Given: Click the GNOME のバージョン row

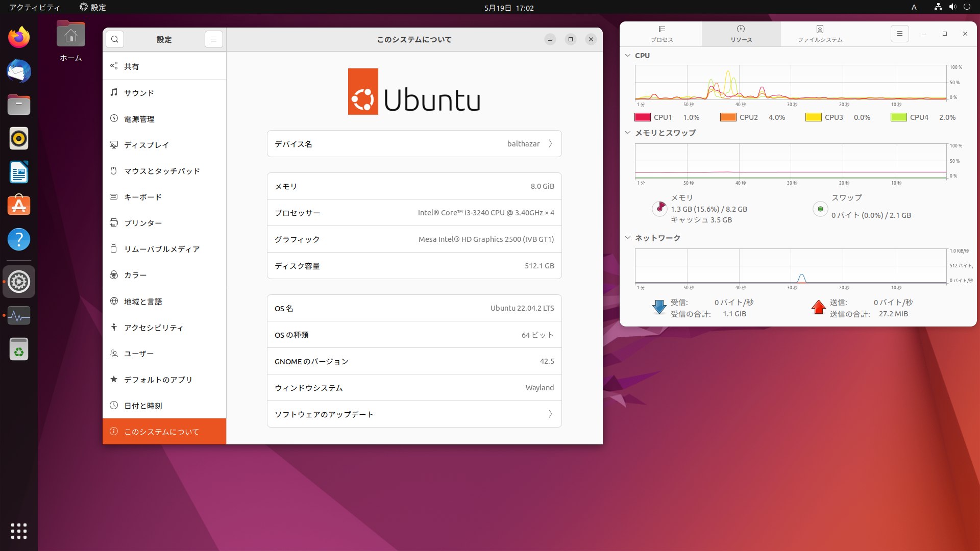Looking at the screenshot, I should pos(414,361).
